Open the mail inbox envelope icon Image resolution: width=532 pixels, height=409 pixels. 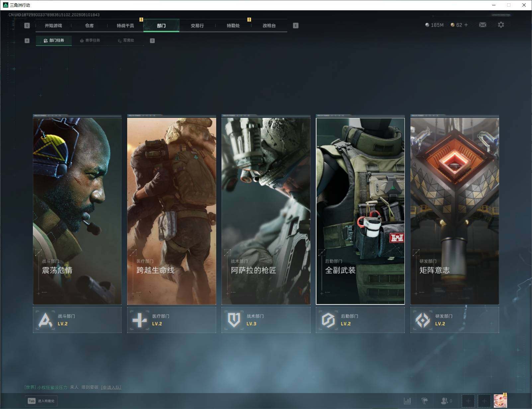483,25
